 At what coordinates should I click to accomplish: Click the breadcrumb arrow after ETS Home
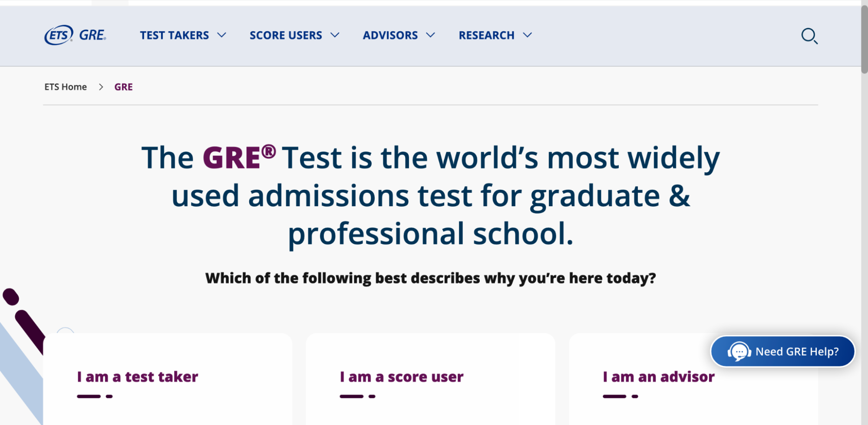(x=101, y=87)
